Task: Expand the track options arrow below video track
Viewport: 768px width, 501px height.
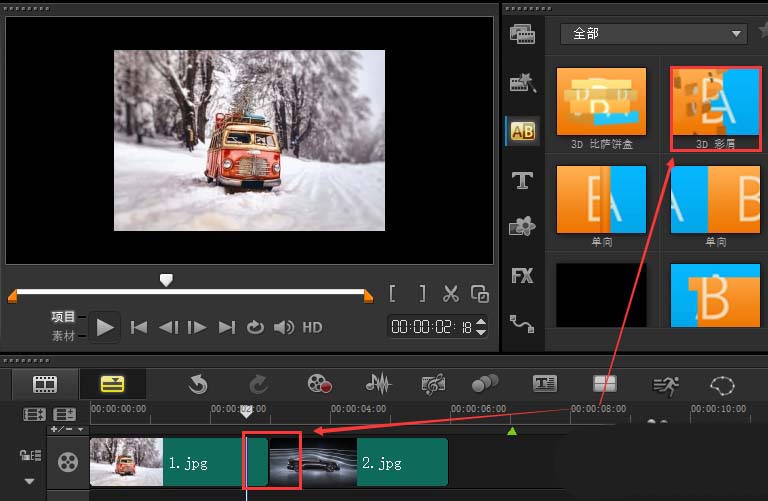Action: pos(29,481)
